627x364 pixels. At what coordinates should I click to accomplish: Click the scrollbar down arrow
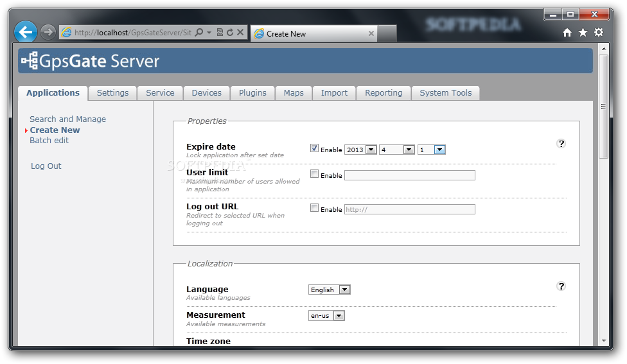click(604, 341)
